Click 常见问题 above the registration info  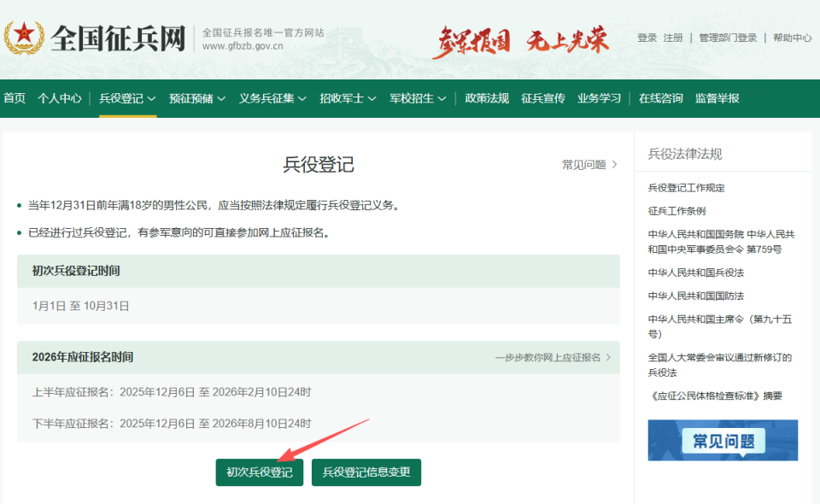(583, 164)
